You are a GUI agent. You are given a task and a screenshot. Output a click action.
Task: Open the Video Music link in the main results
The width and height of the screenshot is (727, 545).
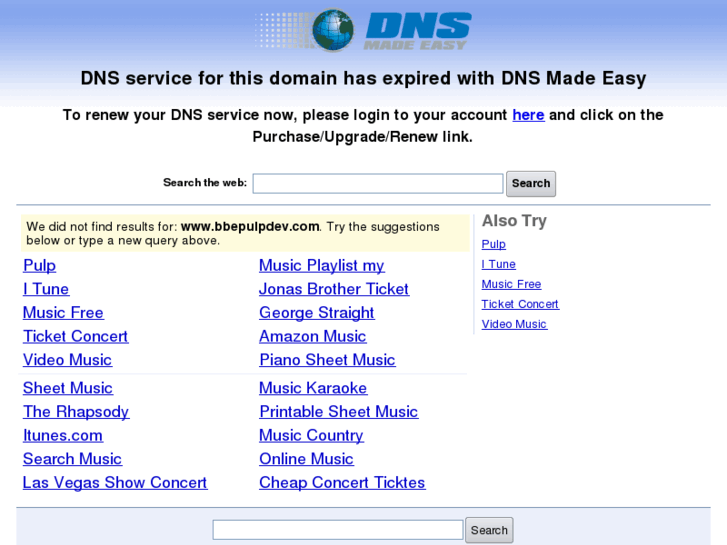point(67,360)
